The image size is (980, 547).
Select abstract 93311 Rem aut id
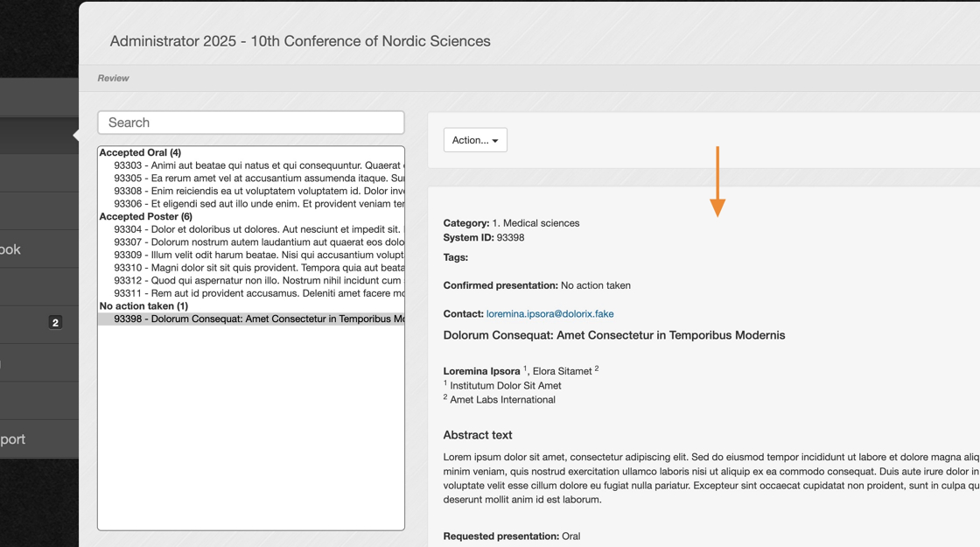pyautogui.click(x=251, y=293)
